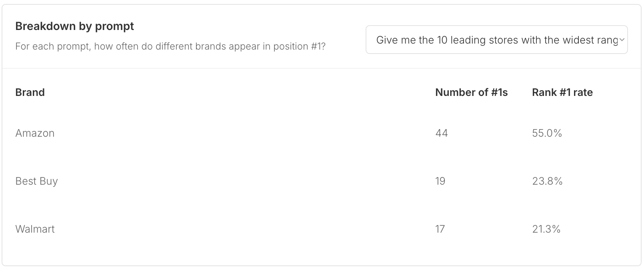Click Best Buy's 23.8% rate value

tap(547, 181)
